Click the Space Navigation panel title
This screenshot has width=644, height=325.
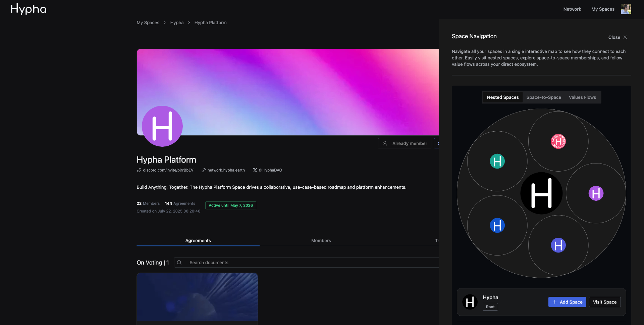click(474, 36)
